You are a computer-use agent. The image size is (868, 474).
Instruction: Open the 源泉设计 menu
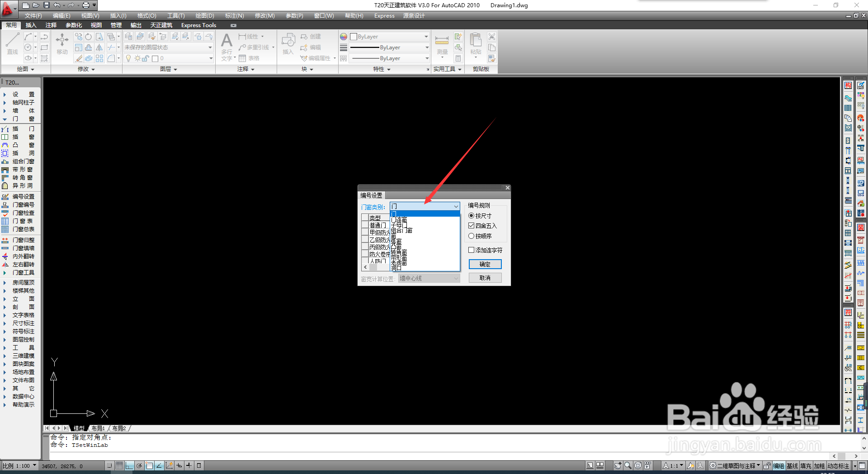pos(414,16)
